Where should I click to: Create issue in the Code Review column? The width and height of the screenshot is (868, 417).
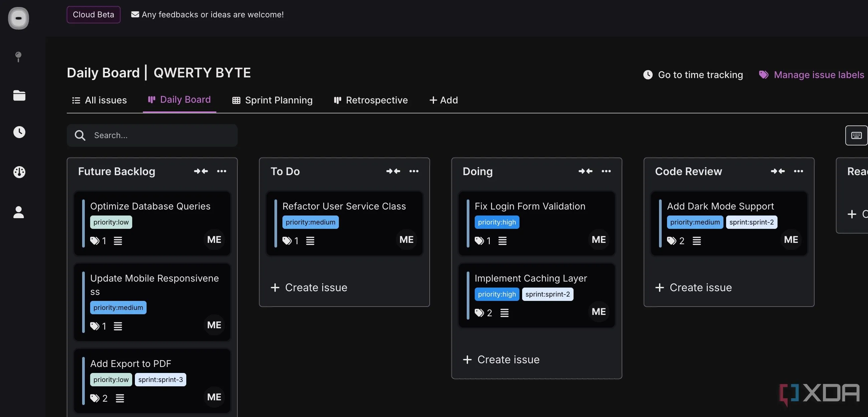[x=693, y=287]
